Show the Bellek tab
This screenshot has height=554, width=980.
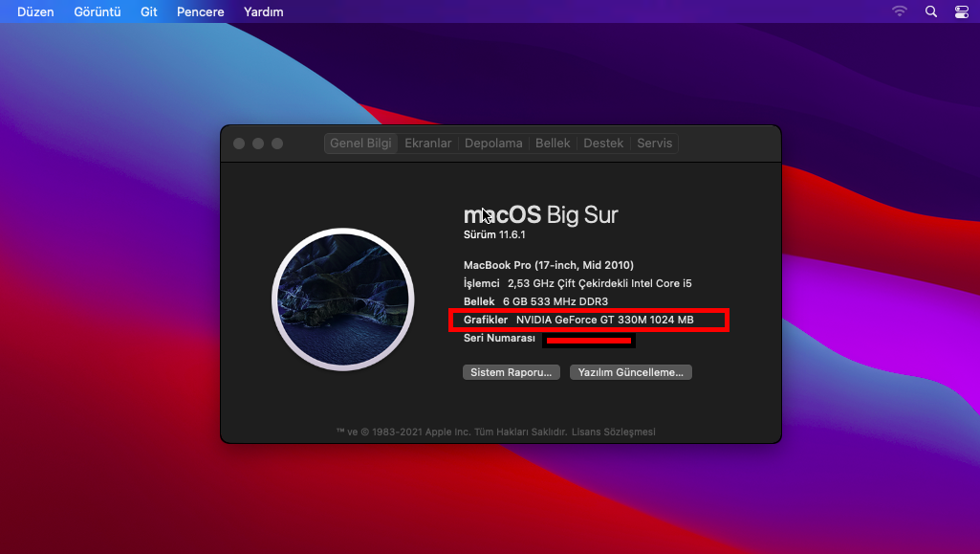[553, 144]
